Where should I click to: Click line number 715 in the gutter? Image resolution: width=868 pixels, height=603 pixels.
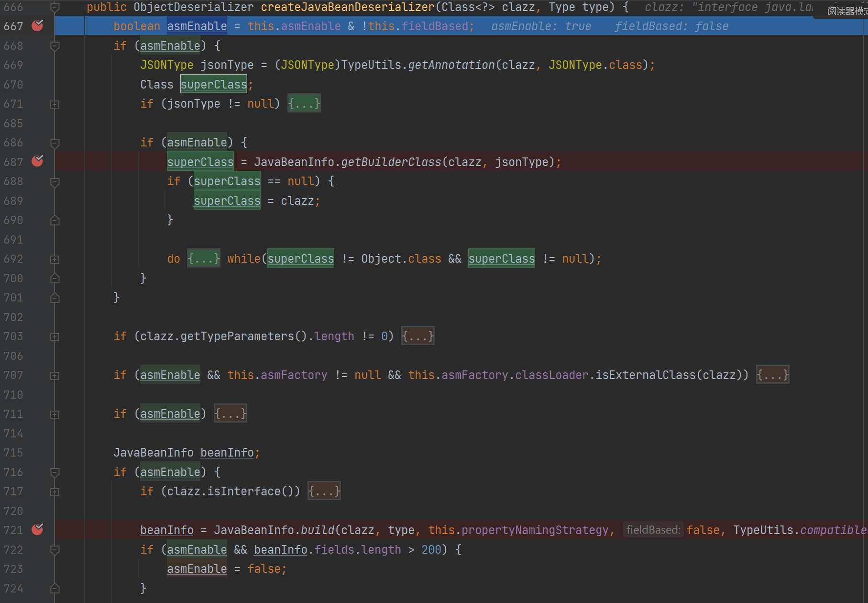(x=13, y=452)
